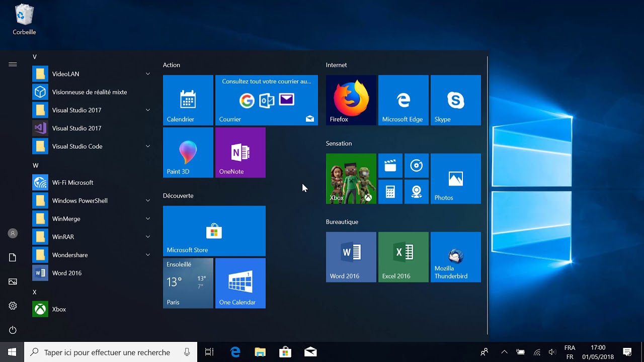Open the Xbox tile
644x362 pixels.
click(351, 178)
